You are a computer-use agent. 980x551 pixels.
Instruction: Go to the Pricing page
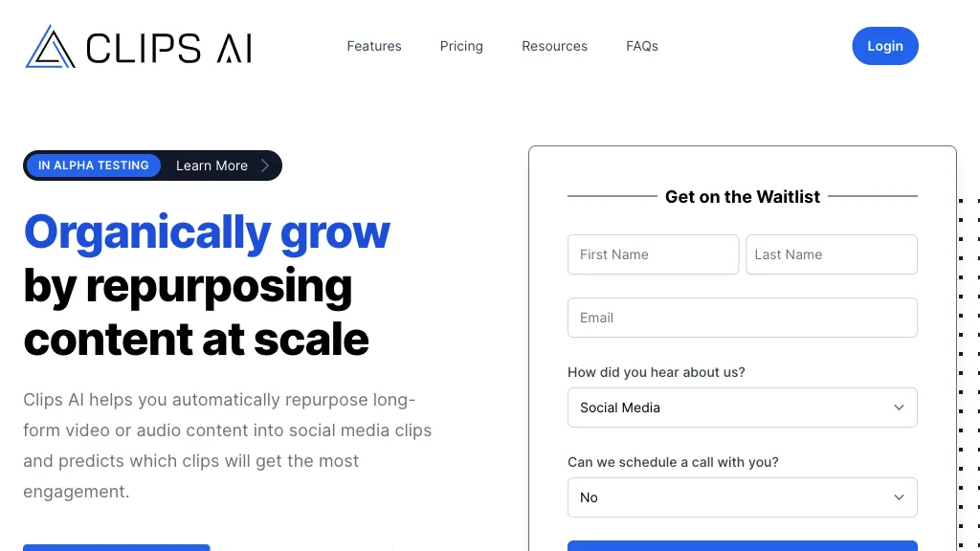pyautogui.click(x=461, y=46)
